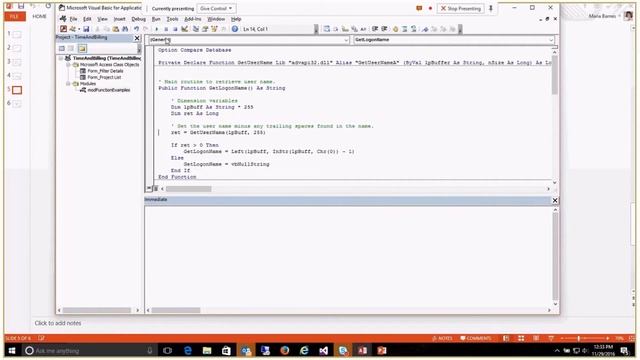Click the code window horizontal scrollbar thumb
The height and width of the screenshot is (360, 640).
[x=189, y=189]
